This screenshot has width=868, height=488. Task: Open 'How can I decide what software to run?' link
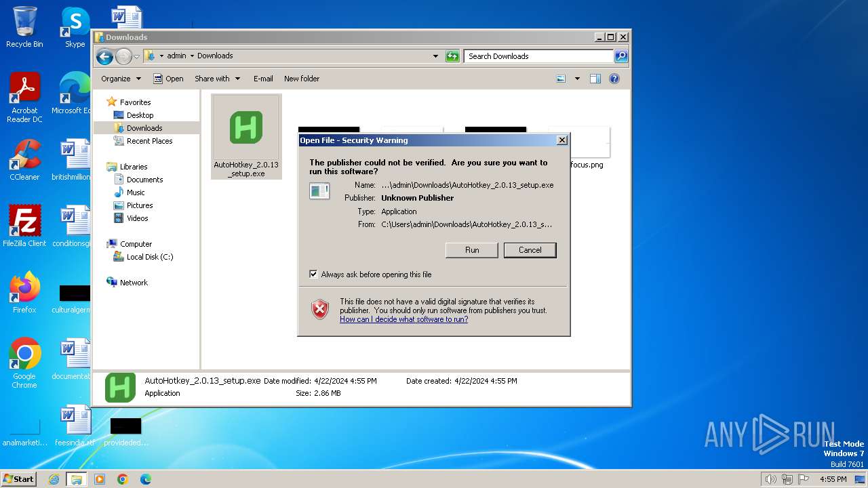tap(403, 319)
